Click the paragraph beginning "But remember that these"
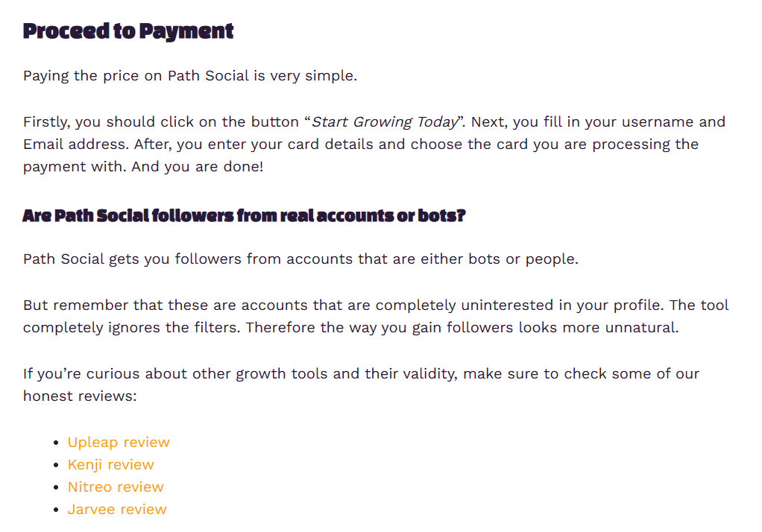762x532 pixels. (376, 305)
